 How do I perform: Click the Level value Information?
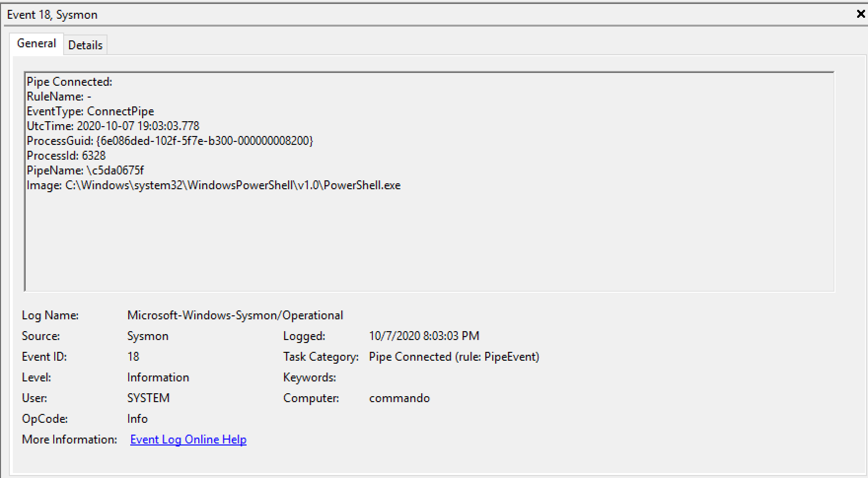[158, 377]
